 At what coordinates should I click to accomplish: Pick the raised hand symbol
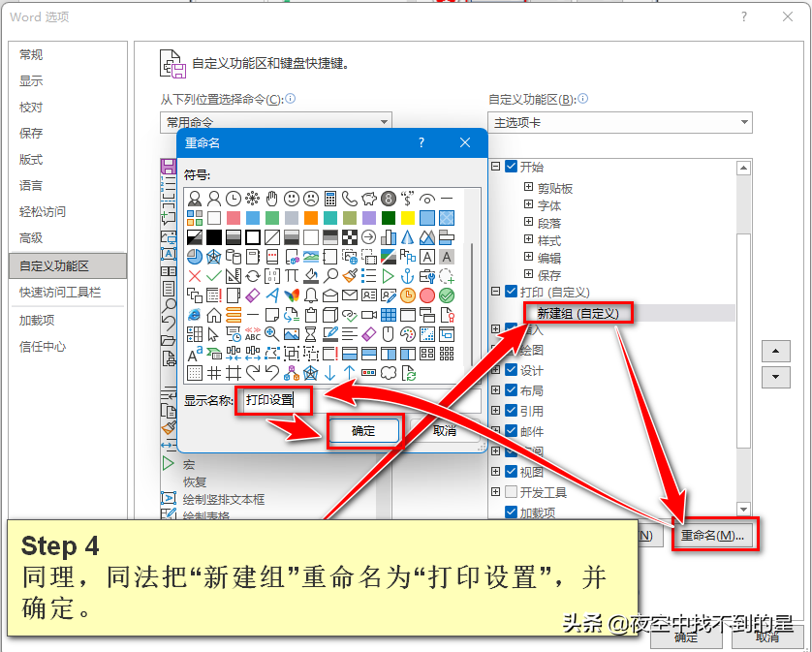272,199
